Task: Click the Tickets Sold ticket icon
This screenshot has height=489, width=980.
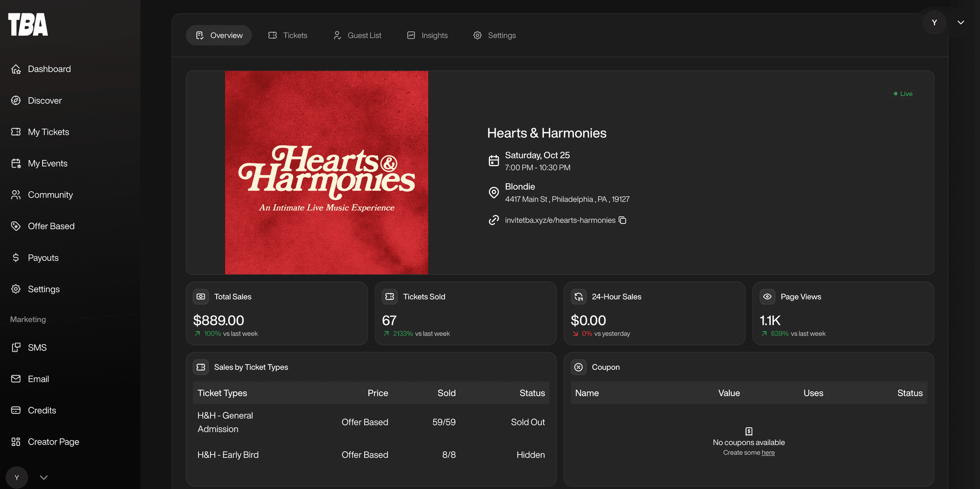Action: [390, 297]
